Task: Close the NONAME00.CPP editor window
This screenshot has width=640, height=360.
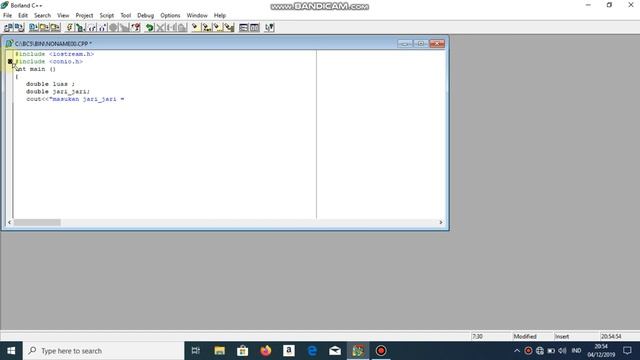Action: tap(437, 44)
